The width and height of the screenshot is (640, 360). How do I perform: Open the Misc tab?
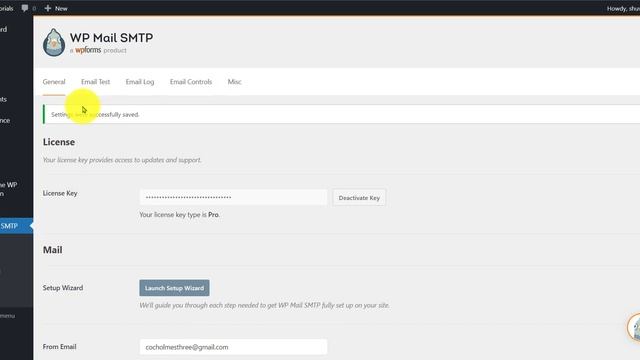[x=235, y=82]
